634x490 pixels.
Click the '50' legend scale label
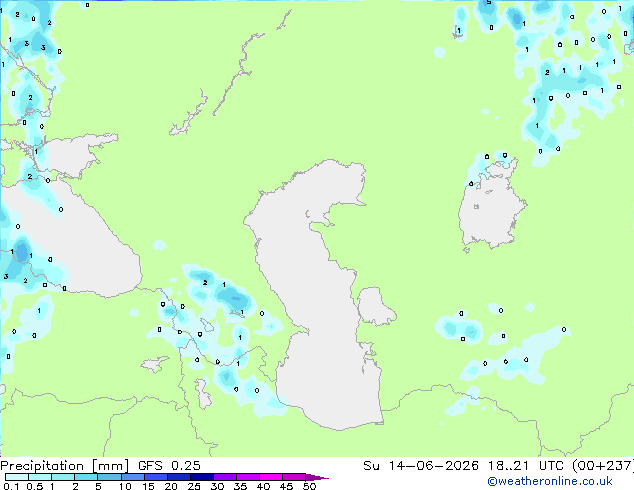point(309,486)
